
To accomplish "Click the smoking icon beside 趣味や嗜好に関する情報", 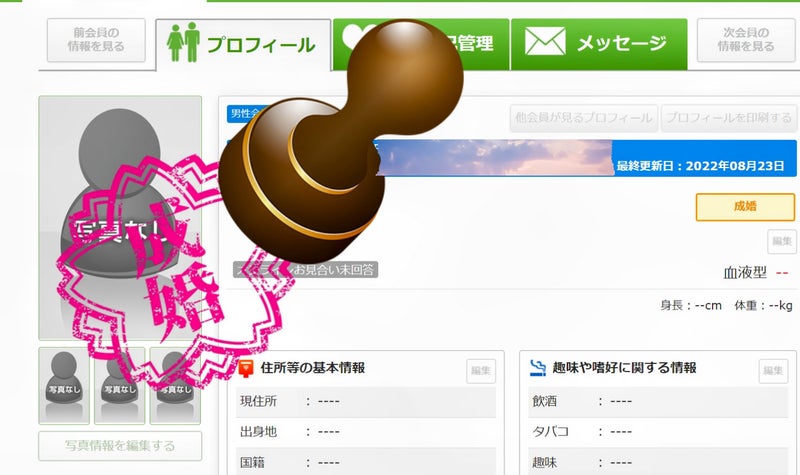I will [x=537, y=368].
